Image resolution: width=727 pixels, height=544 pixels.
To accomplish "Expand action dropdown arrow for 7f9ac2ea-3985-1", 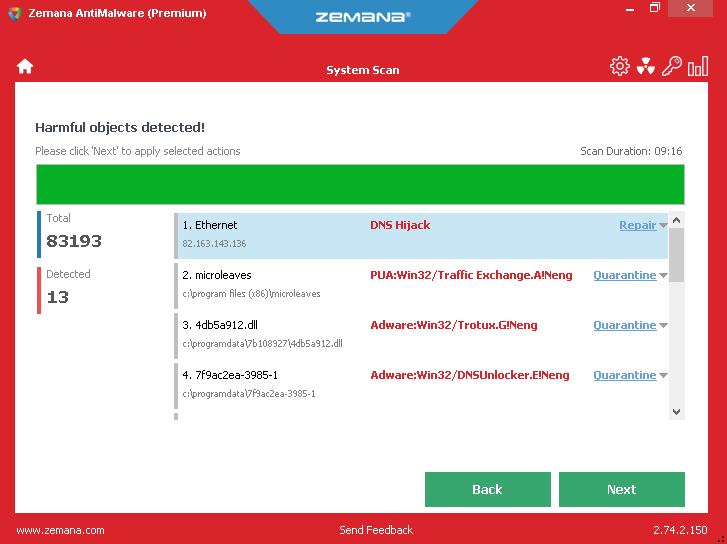I will (x=663, y=376).
